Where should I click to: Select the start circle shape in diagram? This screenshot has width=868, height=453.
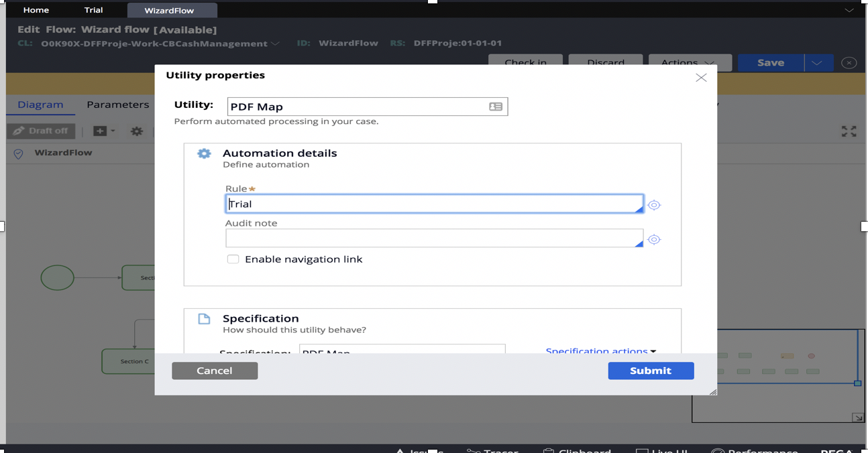(x=58, y=277)
